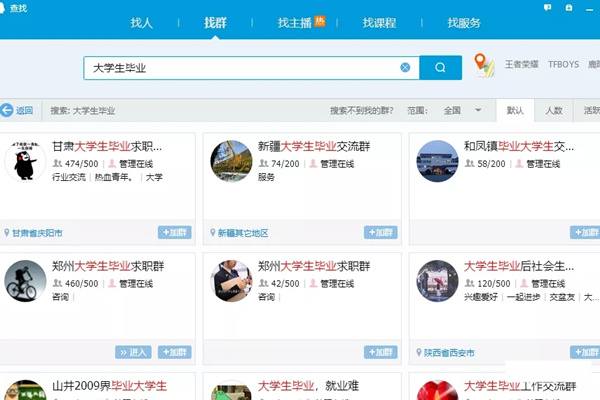This screenshot has height=400, width=600.
Task: Click the magnifier search button
Action: (440, 68)
